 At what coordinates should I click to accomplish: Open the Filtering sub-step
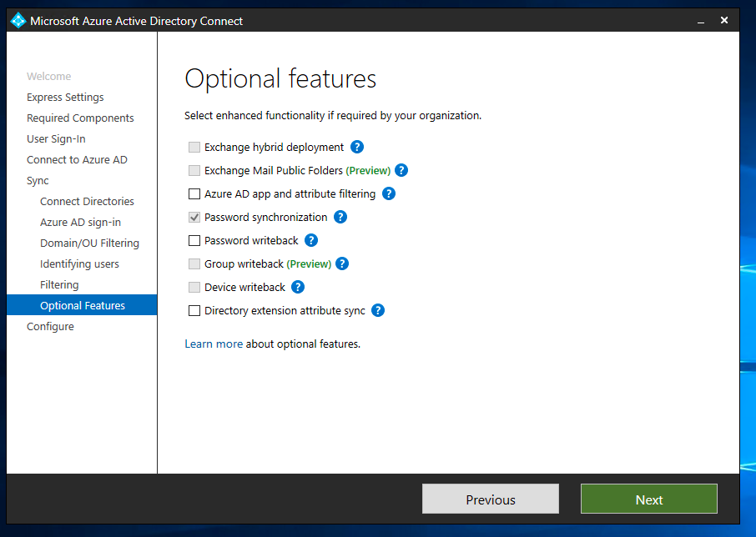[x=58, y=284]
